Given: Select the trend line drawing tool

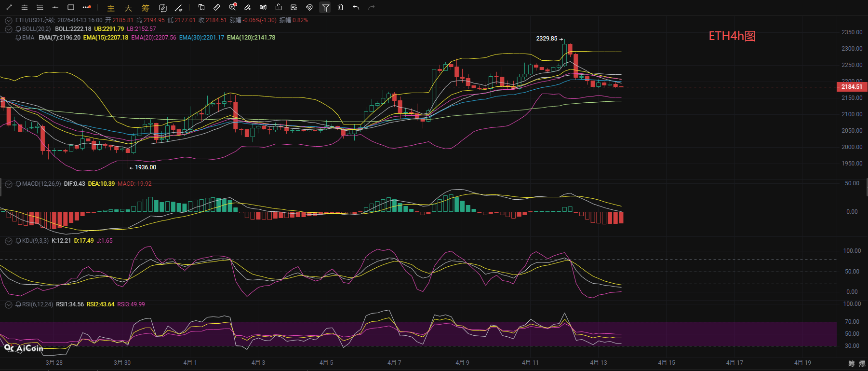Looking at the screenshot, I should [x=9, y=7].
